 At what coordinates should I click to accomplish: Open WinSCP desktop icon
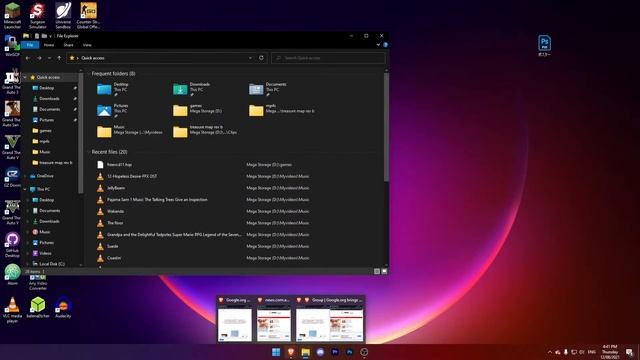click(x=12, y=46)
